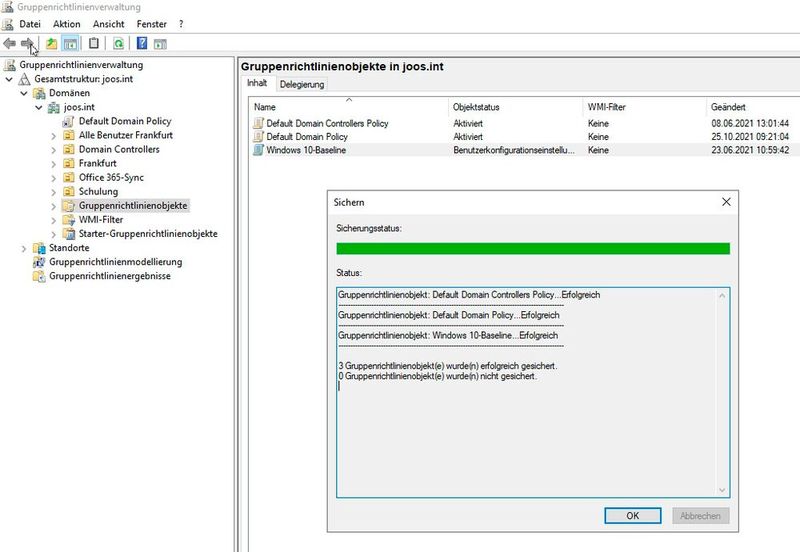Expand the Standorte tree node
The image size is (800, 552).
(x=24, y=248)
